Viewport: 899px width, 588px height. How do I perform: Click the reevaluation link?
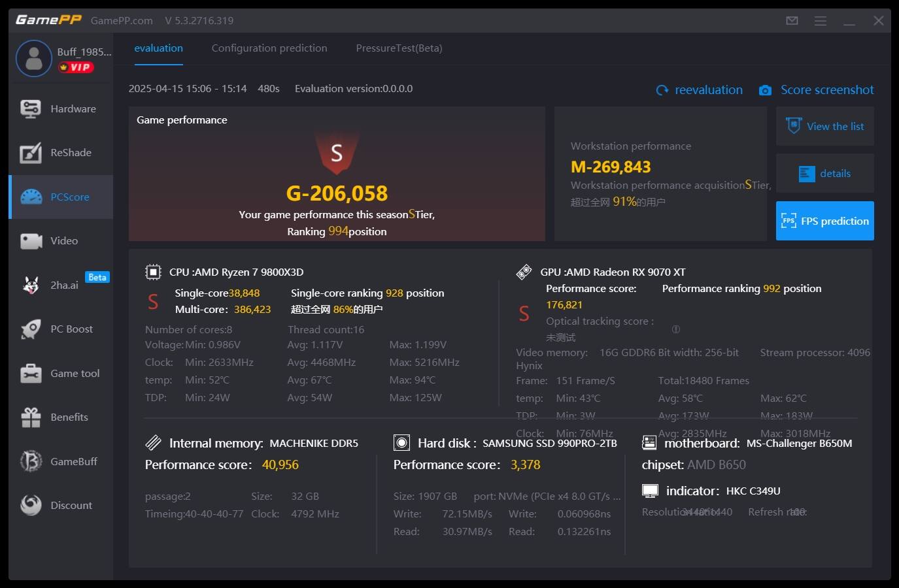click(709, 90)
